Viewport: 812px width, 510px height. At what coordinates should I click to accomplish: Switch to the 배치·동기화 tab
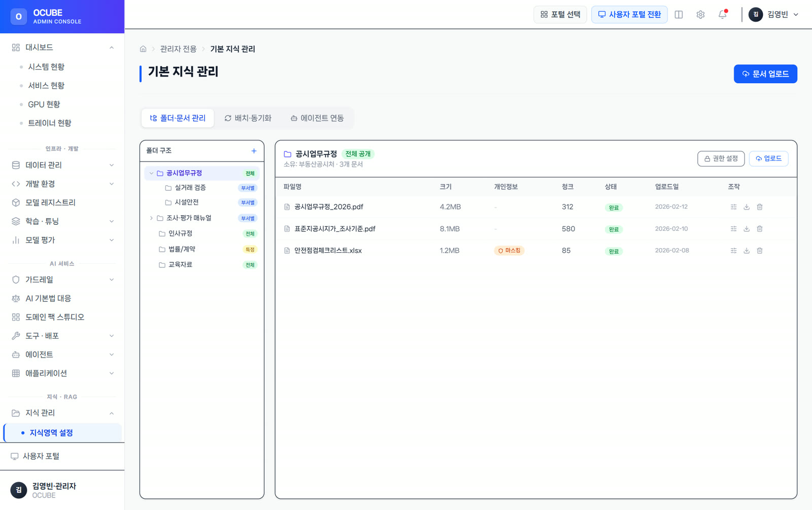(x=248, y=118)
